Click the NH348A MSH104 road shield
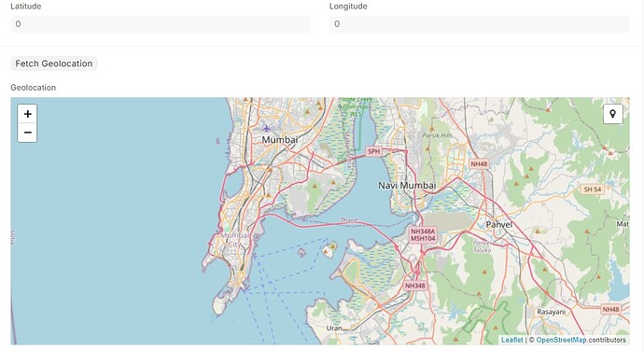The width and height of the screenshot is (644, 352). pyautogui.click(x=423, y=235)
